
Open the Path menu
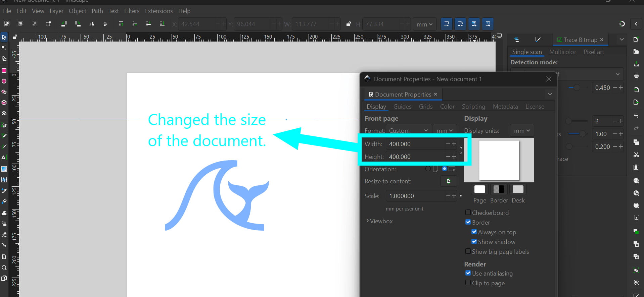tap(97, 11)
